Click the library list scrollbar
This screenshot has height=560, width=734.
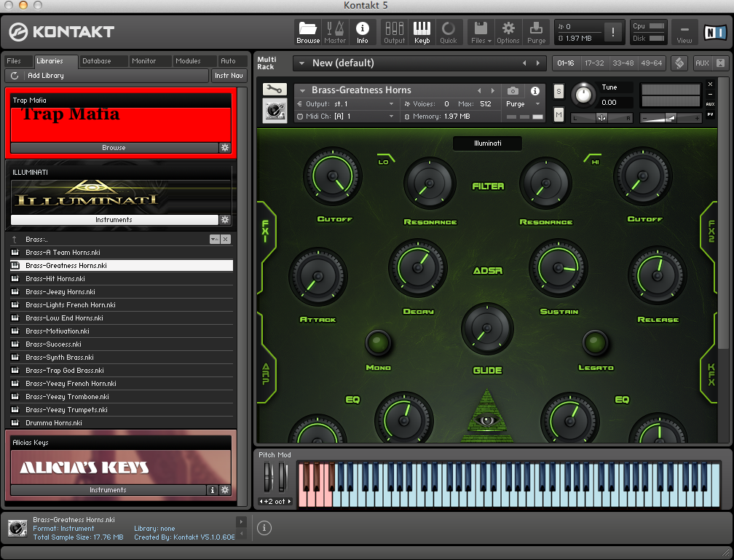(x=242, y=296)
